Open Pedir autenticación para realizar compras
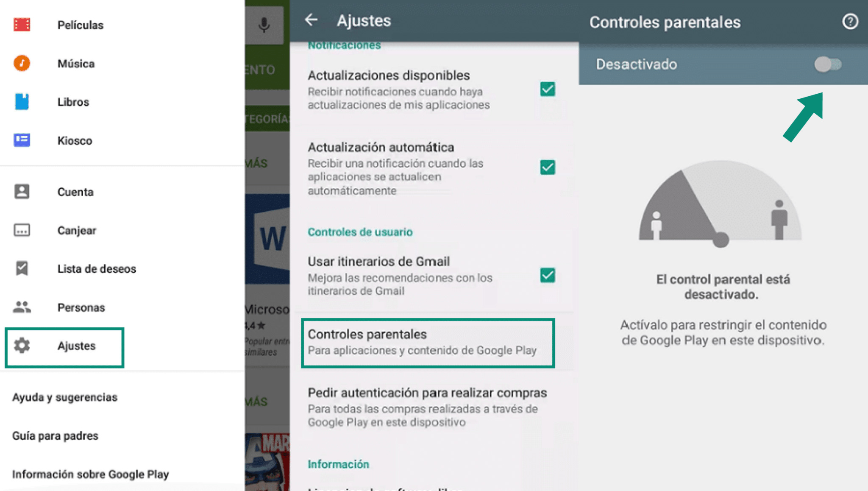 pos(427,407)
